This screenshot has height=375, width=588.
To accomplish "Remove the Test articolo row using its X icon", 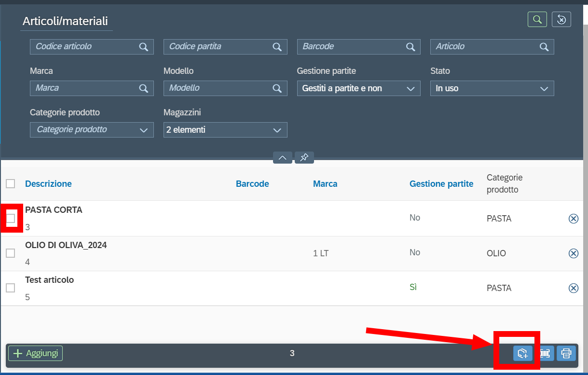I will (x=574, y=288).
